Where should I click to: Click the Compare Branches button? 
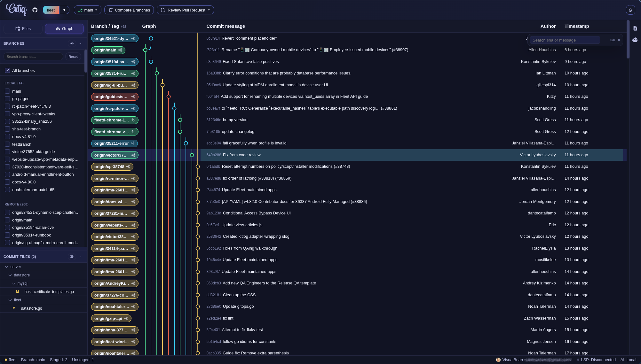pos(129,10)
